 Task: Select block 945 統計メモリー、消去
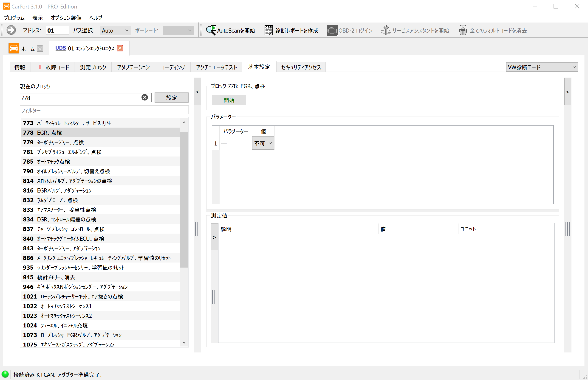point(100,277)
